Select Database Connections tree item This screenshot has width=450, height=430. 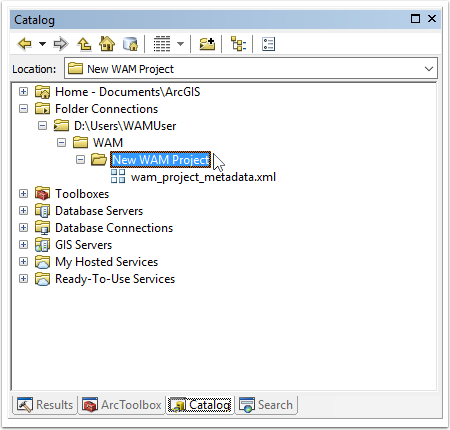[114, 228]
